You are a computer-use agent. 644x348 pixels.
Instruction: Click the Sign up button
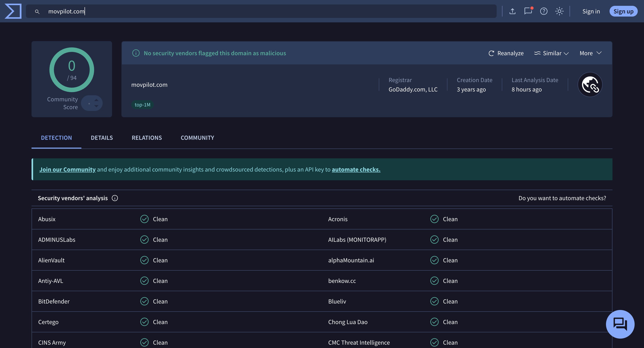pyautogui.click(x=623, y=11)
